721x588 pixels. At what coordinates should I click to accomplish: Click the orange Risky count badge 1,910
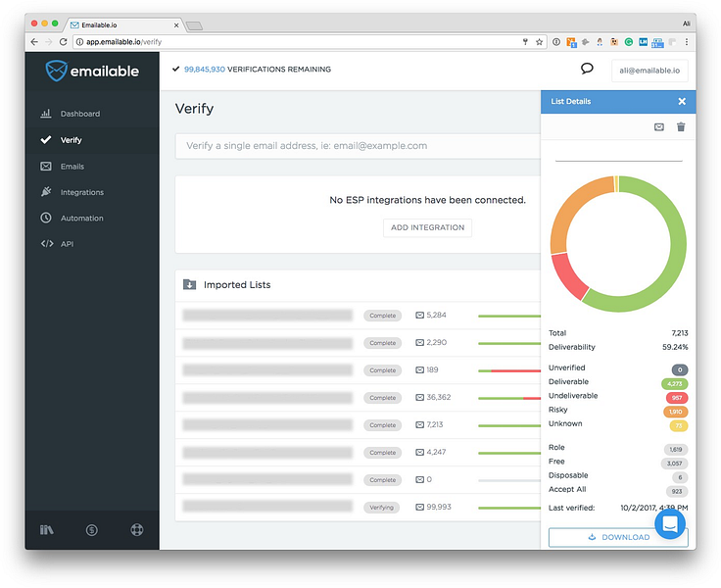pyautogui.click(x=676, y=412)
